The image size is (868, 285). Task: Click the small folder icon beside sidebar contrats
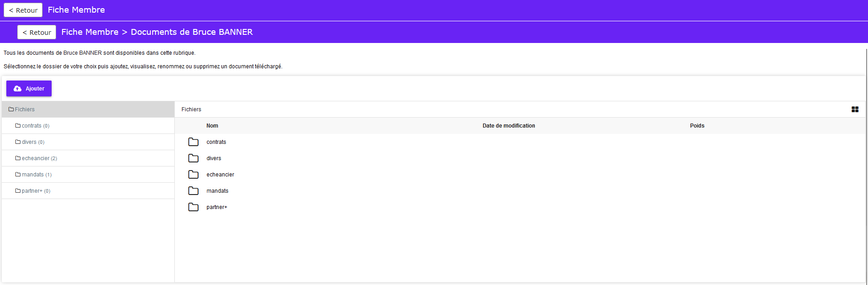point(18,126)
